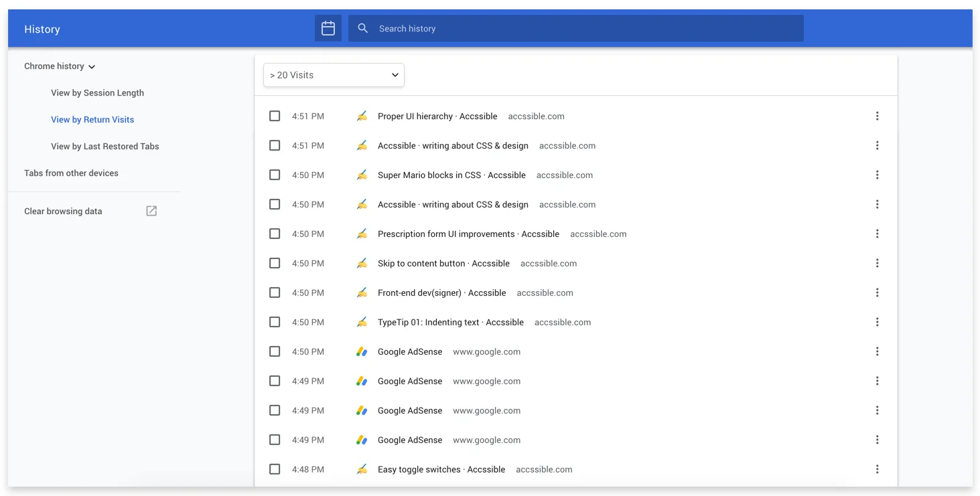
Task: Check the checkbox for Super Mario blocks in CSS
Action: click(275, 175)
